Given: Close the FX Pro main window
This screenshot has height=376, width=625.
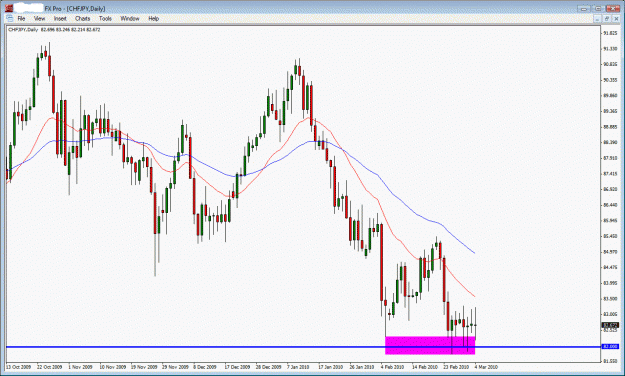Looking at the screenshot, I should tap(613, 8).
